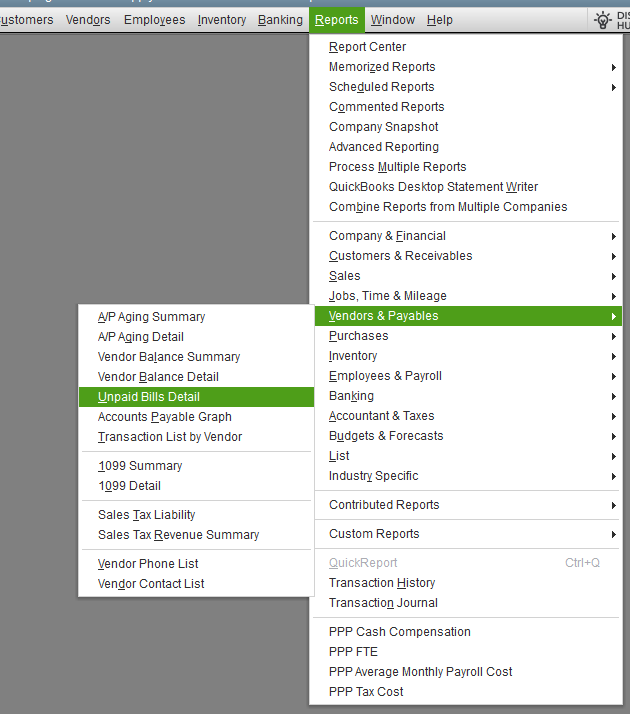
Task: Select Vendors & Payables entry
Action: pos(466,316)
